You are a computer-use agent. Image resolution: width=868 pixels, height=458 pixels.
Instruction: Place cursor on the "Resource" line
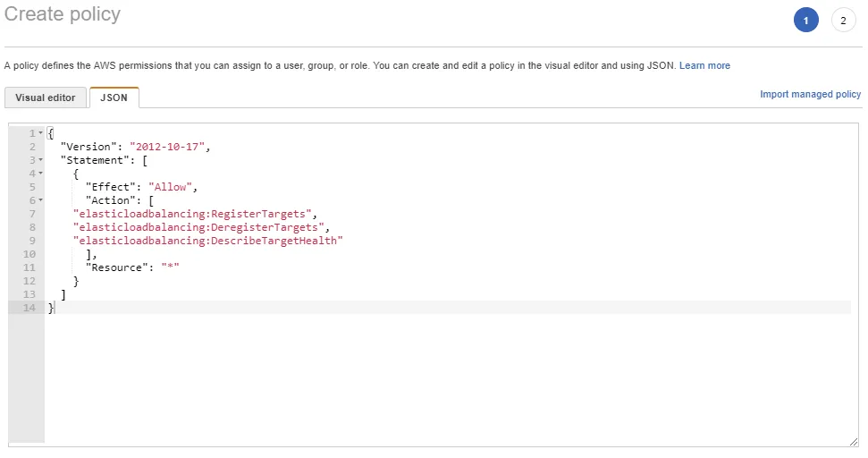132,267
